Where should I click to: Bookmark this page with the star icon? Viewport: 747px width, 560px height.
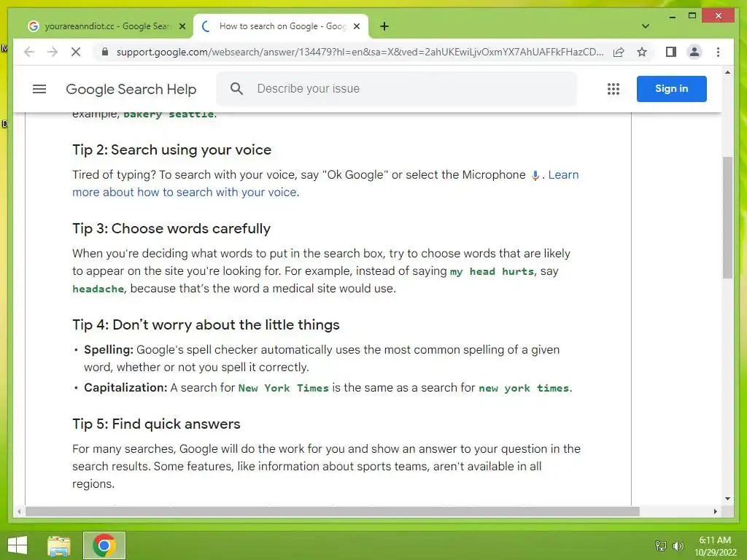click(642, 52)
